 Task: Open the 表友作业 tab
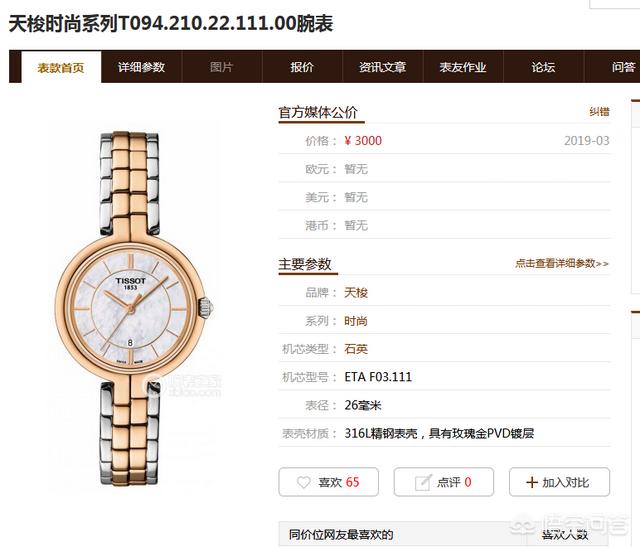pyautogui.click(x=463, y=67)
